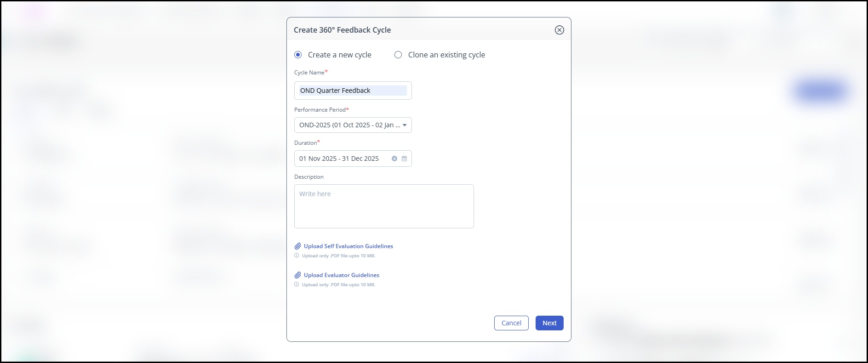The width and height of the screenshot is (868, 363).
Task: Click info icon below Evaluator Guidelines upload
Action: 297,284
